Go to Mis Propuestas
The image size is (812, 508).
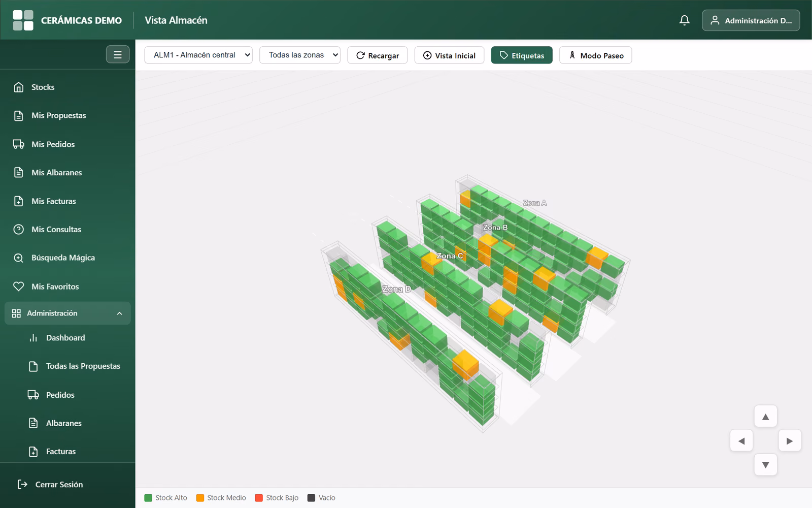click(x=67, y=116)
